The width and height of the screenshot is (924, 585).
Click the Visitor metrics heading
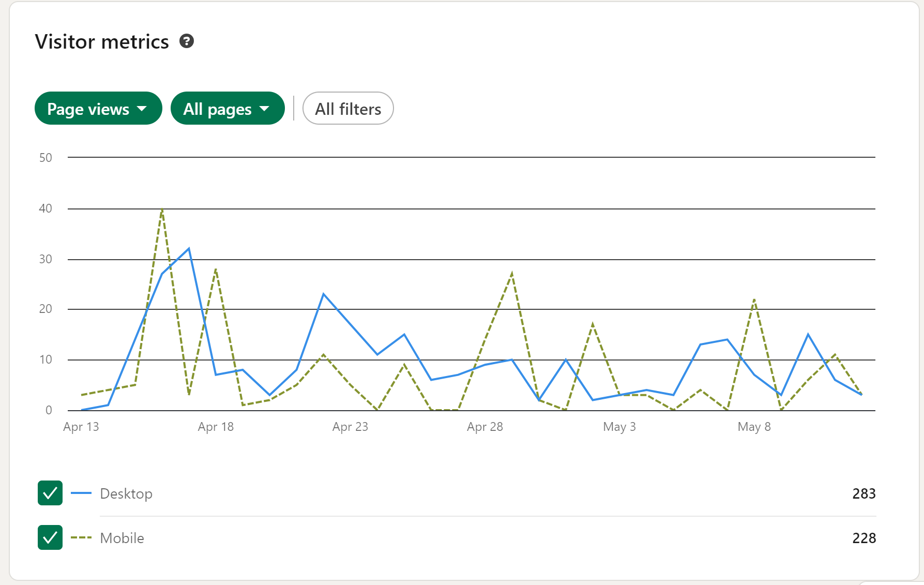pyautogui.click(x=102, y=41)
